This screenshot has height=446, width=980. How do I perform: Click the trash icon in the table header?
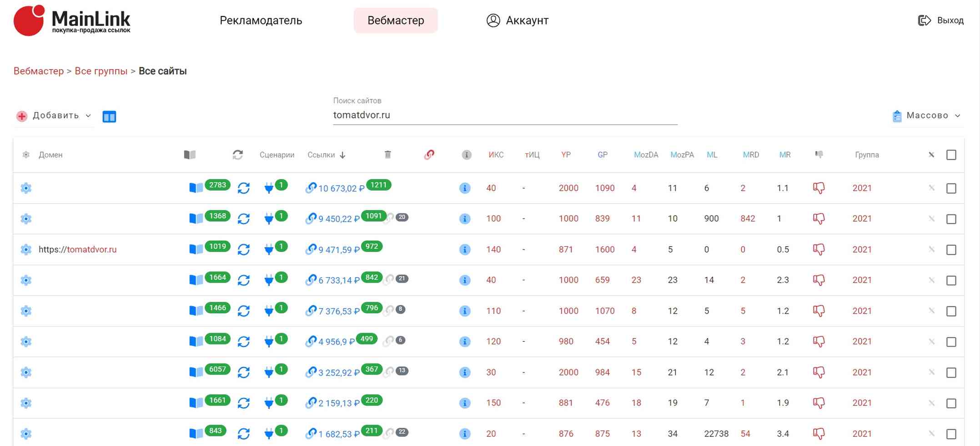coord(387,155)
